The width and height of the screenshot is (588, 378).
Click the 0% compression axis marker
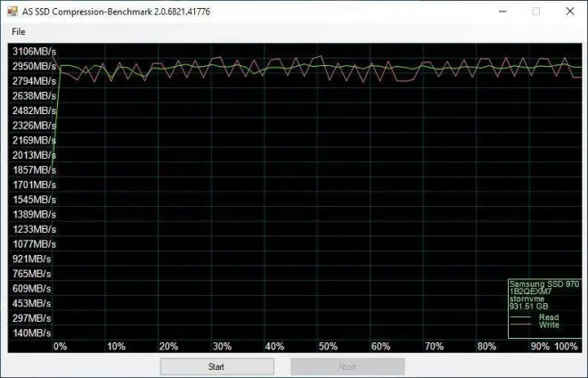(61, 346)
